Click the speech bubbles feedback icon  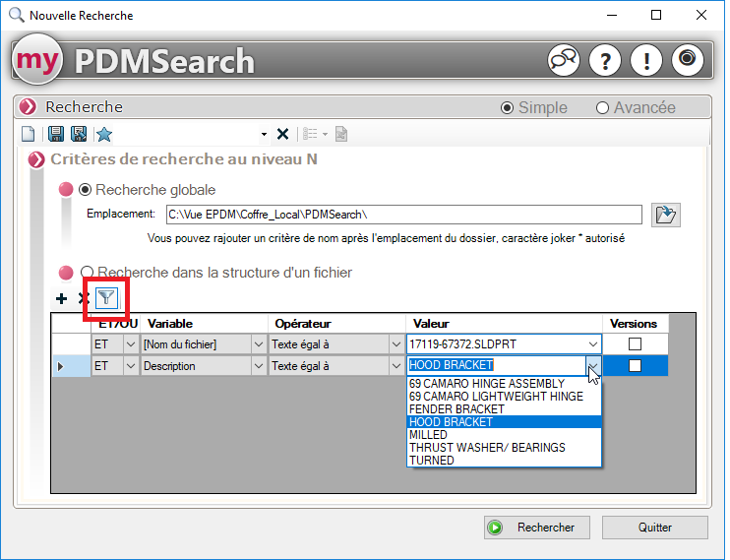[564, 60]
